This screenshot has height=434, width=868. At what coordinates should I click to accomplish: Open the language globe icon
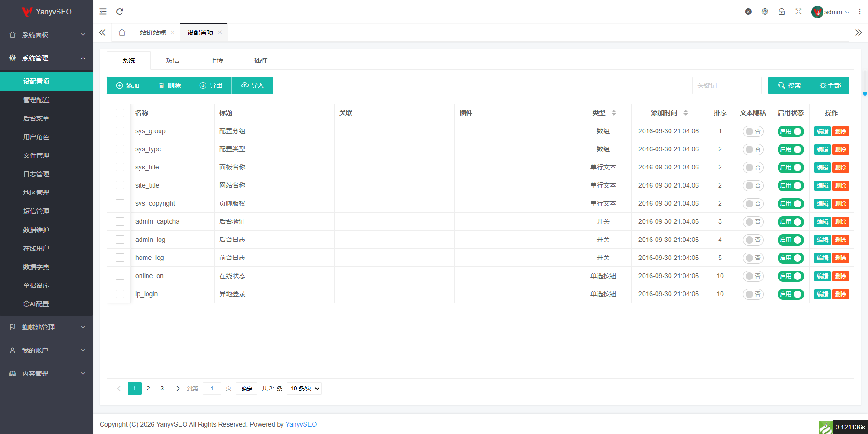tap(765, 12)
